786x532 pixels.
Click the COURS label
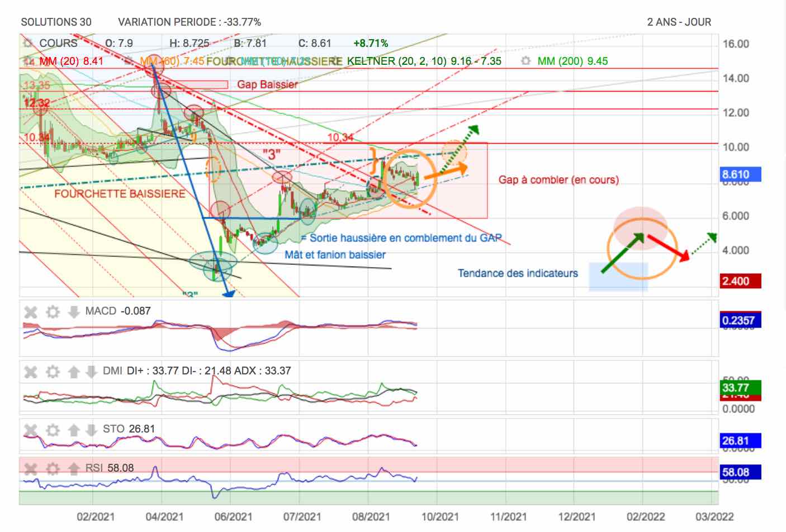(58, 43)
